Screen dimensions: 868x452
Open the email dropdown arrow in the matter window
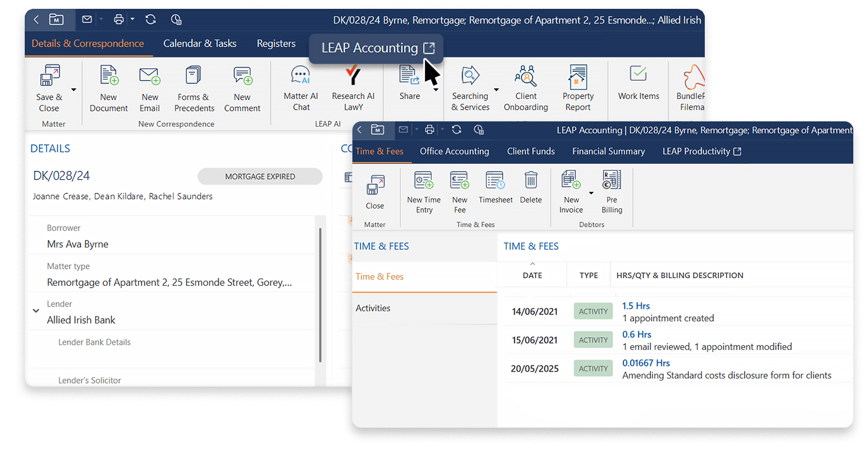[x=101, y=19]
